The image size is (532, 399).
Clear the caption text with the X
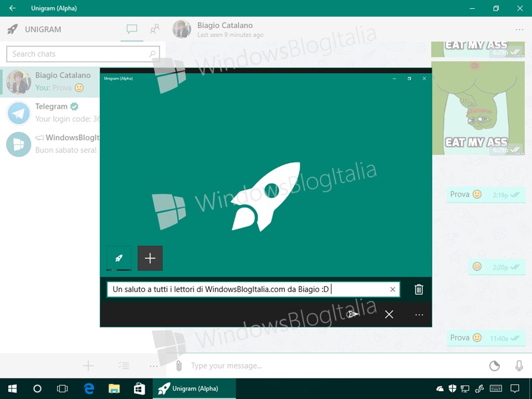coord(392,289)
